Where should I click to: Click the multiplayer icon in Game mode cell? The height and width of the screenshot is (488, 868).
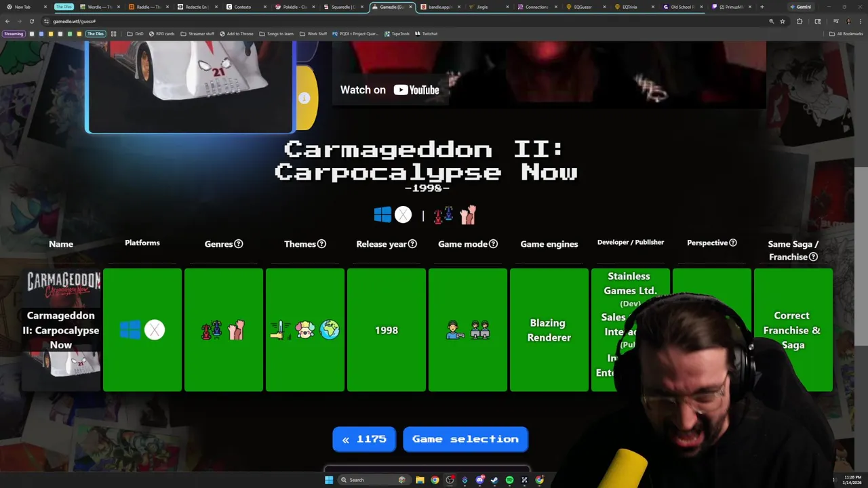480,330
